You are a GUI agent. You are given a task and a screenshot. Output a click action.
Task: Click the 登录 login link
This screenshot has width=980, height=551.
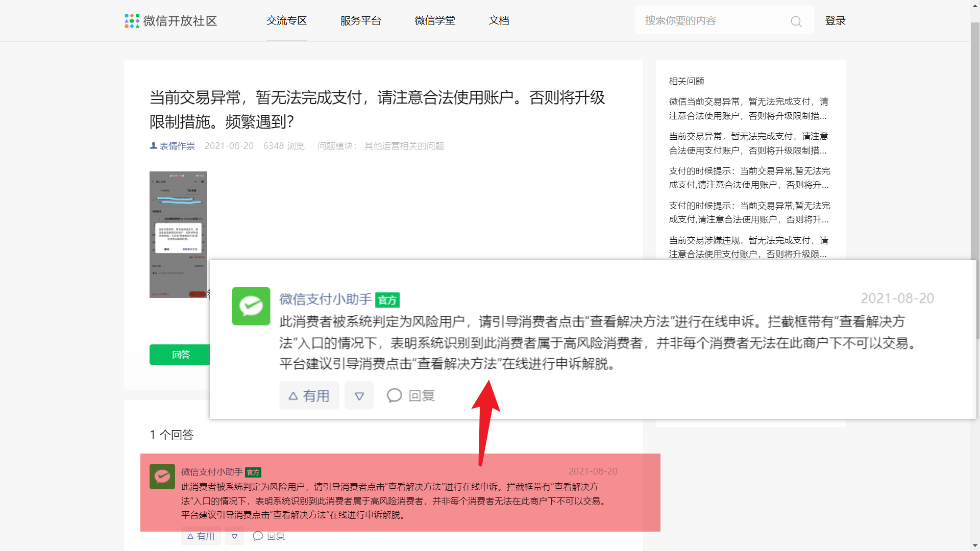point(835,21)
